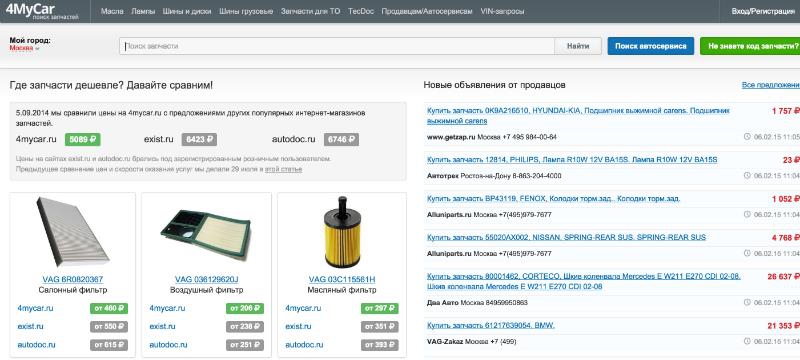Click the Поиск автосервиса button
The height and width of the screenshot is (360, 800).
point(651,46)
